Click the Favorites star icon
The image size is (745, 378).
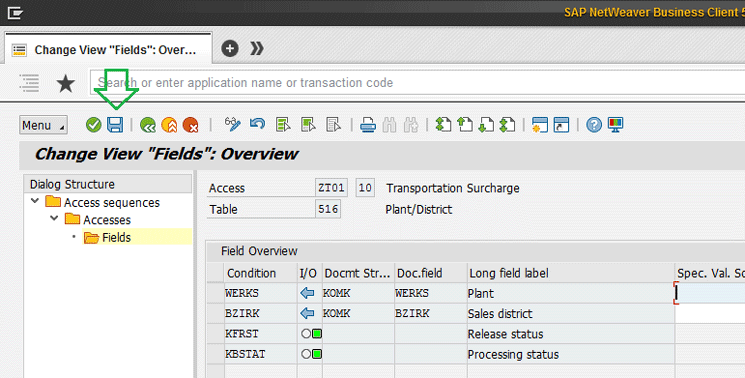[66, 84]
